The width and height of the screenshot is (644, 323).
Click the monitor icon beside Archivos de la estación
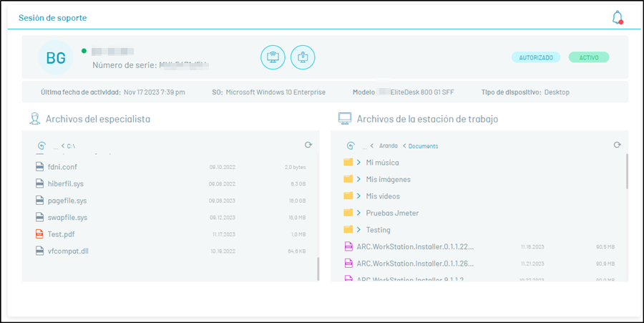coord(345,119)
